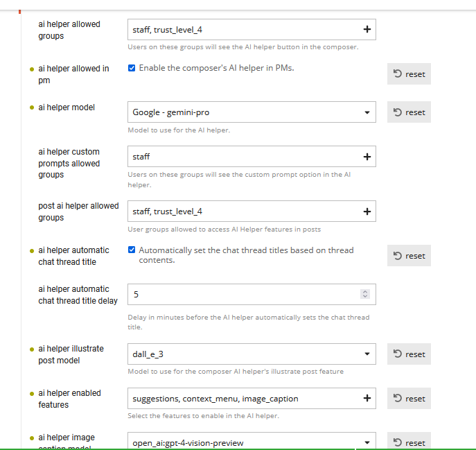476x450 pixels.
Task: Click plus icon in custom prompts allowed groups
Action: (x=367, y=157)
